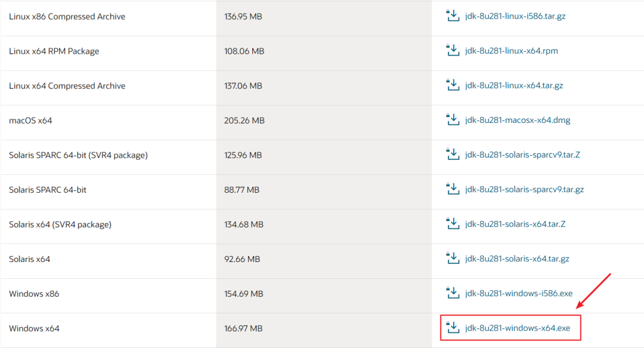Get the jdk-8u281-linux-i586.tar.gz archive

coord(515,16)
